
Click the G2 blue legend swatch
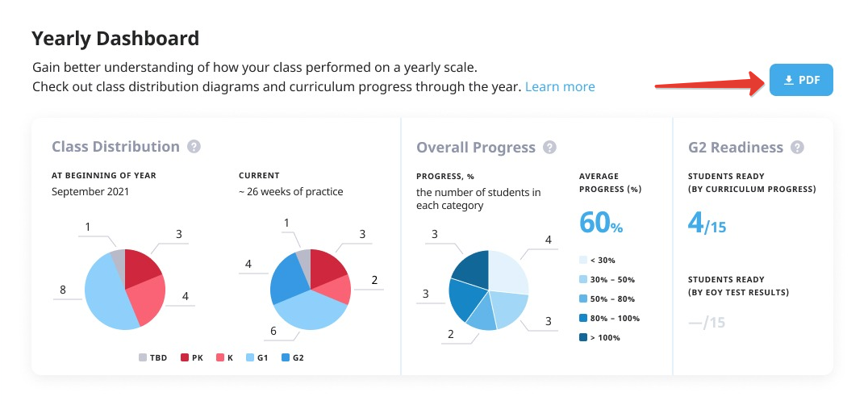point(286,357)
